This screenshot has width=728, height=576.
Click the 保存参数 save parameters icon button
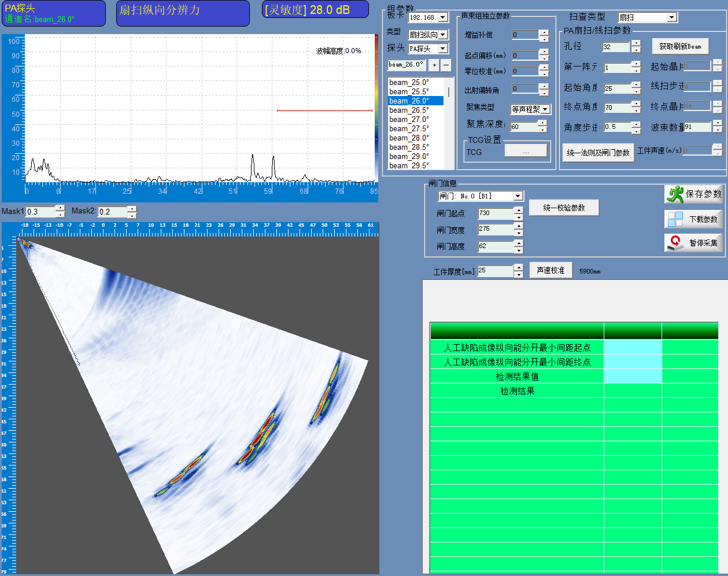click(x=694, y=194)
